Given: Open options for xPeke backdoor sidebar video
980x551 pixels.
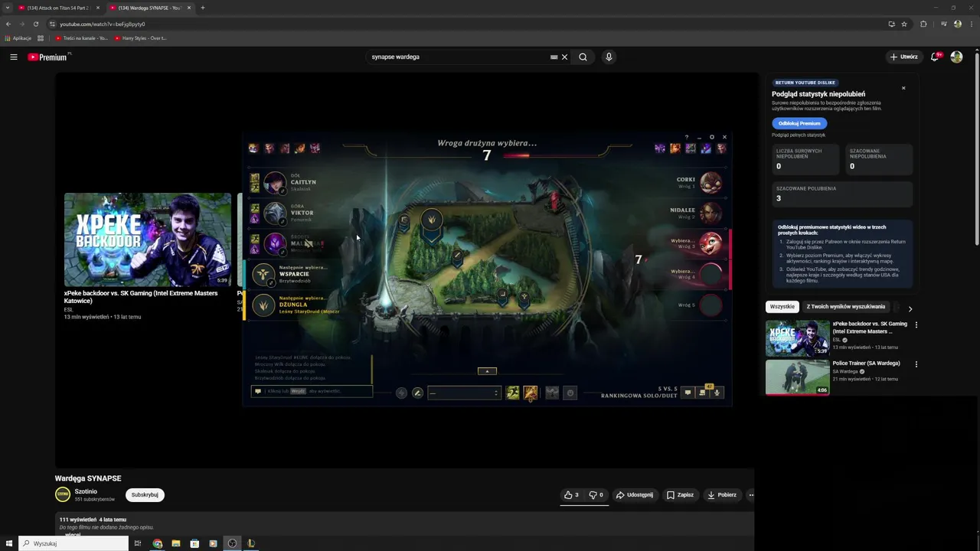Looking at the screenshot, I should click(x=916, y=324).
